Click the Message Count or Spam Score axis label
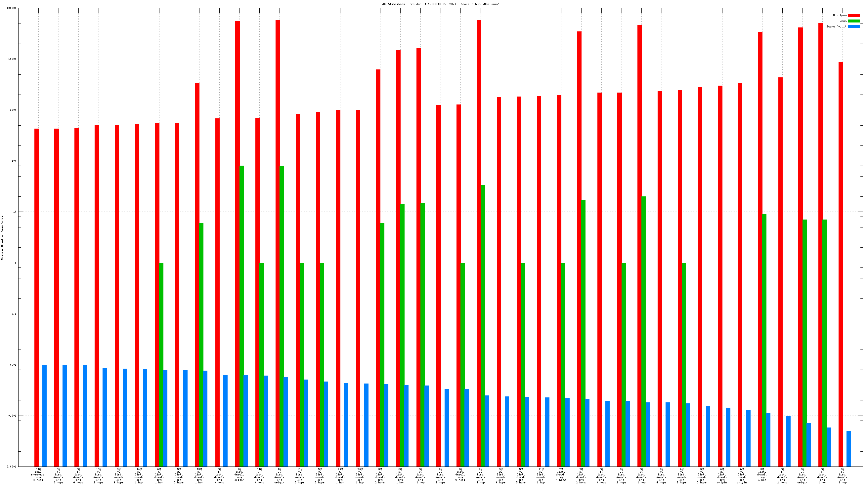 coord(2,237)
